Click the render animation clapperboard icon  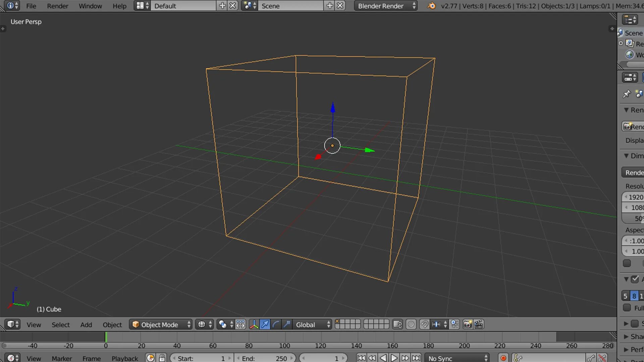479,324
